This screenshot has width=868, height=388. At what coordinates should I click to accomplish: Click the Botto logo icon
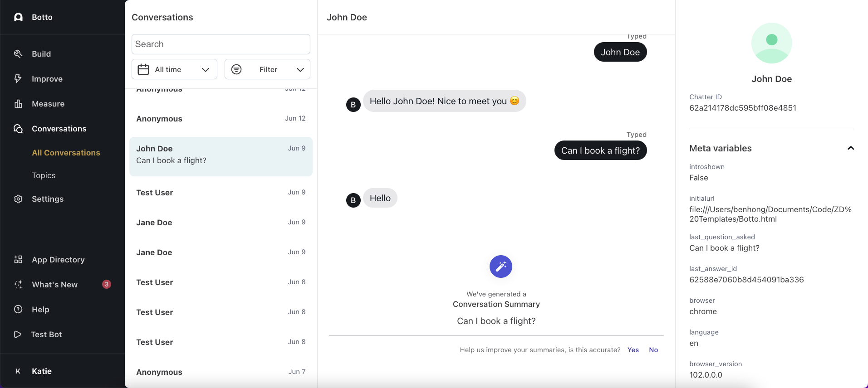coord(18,17)
